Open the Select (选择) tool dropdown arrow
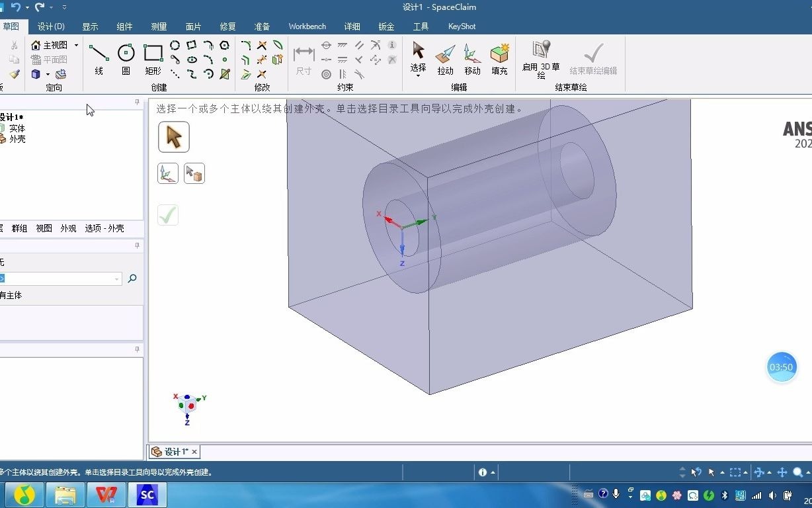812x508 pixels. 418,76
